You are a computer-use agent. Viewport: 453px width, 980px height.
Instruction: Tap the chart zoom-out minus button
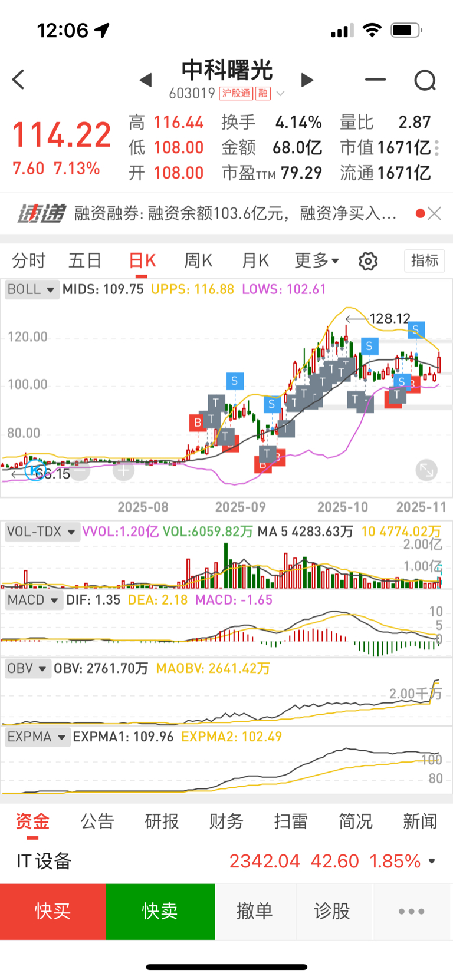80,470
